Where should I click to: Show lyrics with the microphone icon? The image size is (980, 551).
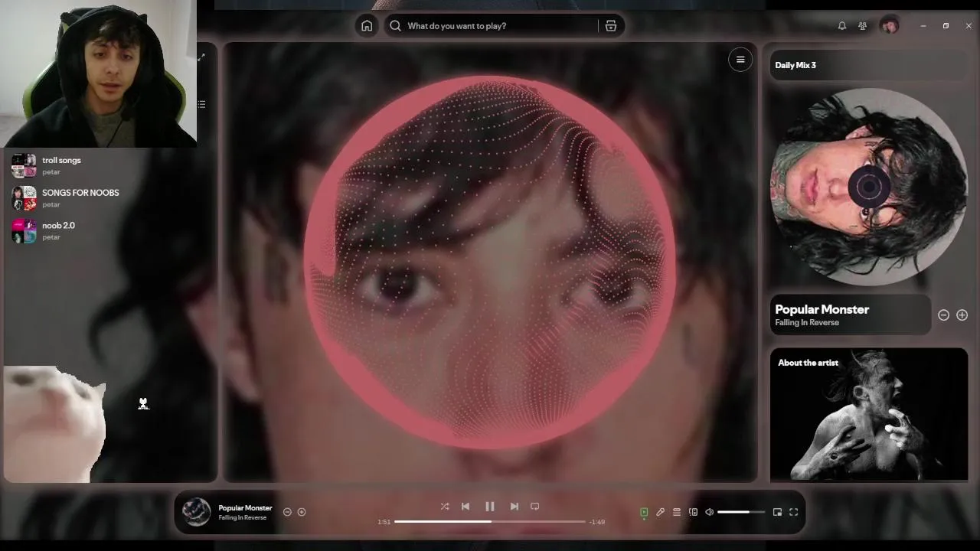tap(660, 512)
